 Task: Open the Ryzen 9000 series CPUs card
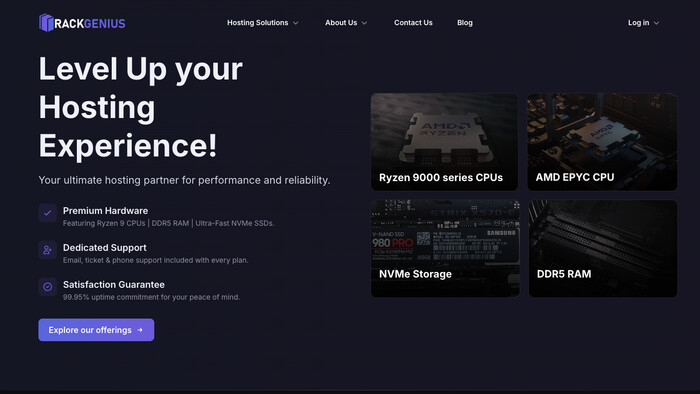pos(445,142)
